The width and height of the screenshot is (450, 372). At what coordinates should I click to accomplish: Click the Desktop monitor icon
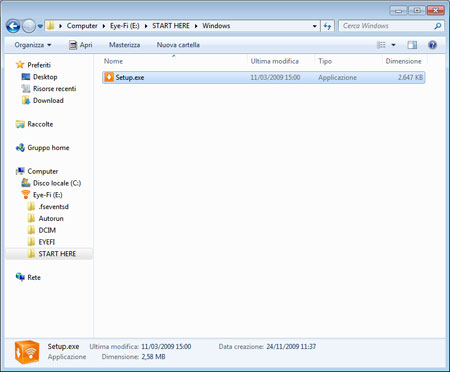coord(26,77)
